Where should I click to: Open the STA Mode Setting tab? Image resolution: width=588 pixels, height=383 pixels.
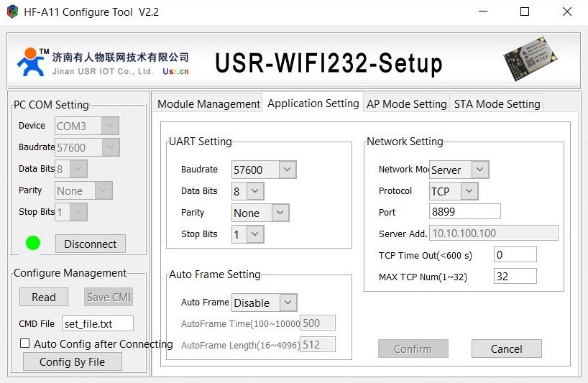pos(497,103)
